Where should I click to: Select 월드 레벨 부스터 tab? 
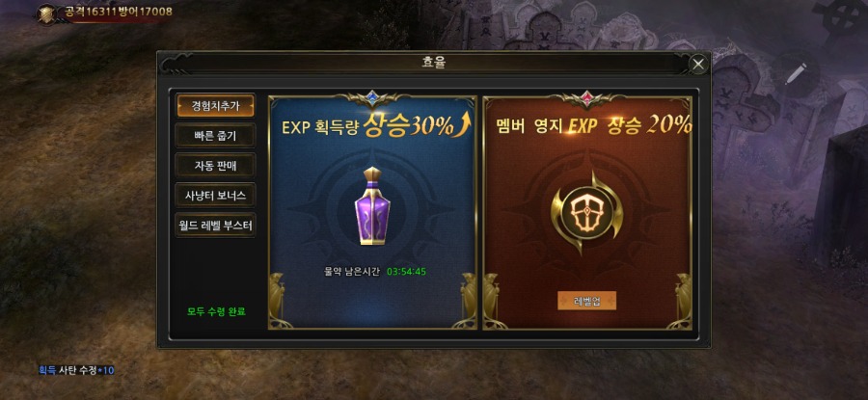click(215, 226)
